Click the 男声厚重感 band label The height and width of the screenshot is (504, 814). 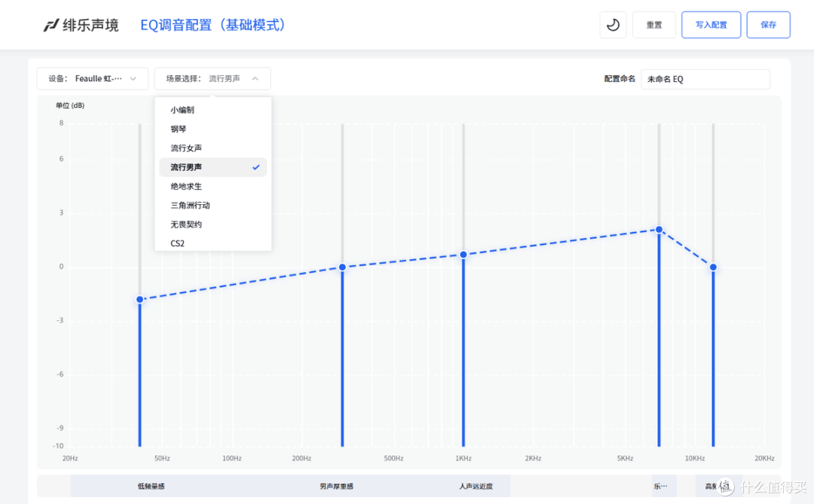336,487
